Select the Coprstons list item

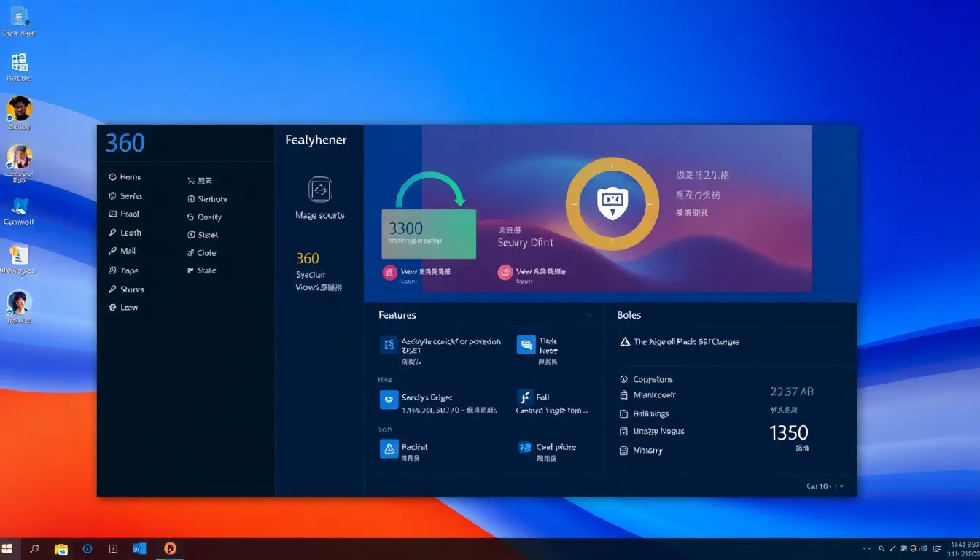coord(647,379)
